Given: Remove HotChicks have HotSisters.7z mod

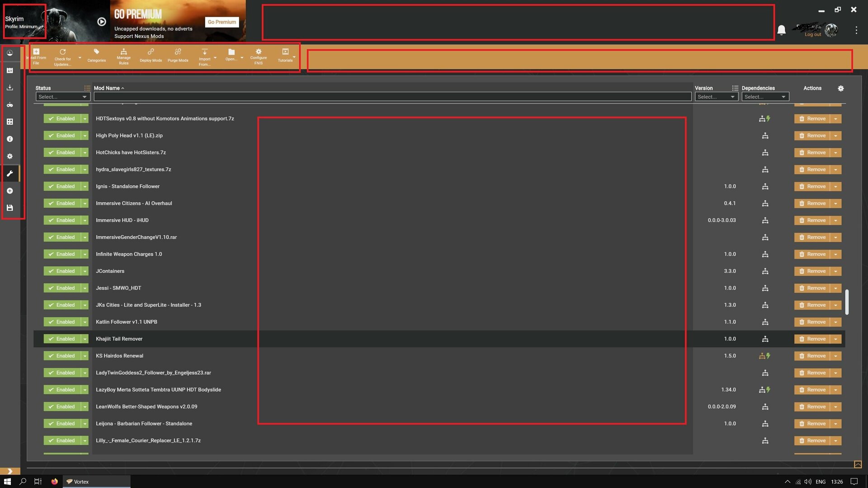Looking at the screenshot, I should click(x=812, y=153).
